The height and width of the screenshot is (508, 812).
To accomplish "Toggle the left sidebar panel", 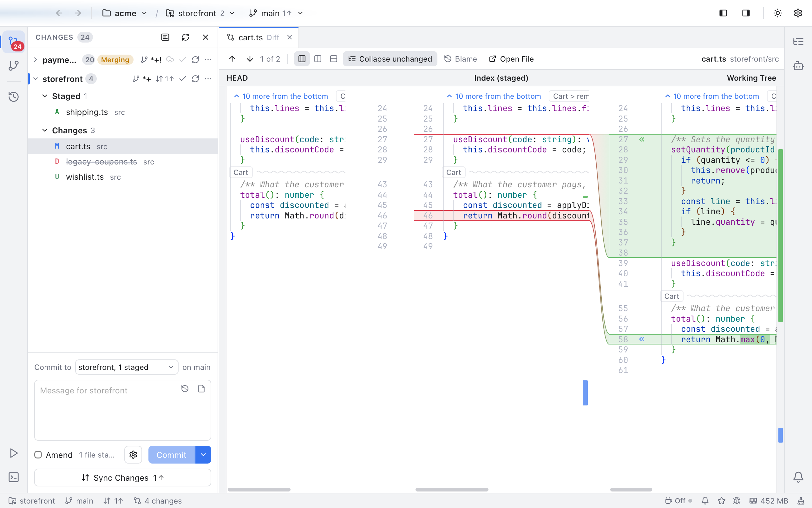I will pos(723,13).
